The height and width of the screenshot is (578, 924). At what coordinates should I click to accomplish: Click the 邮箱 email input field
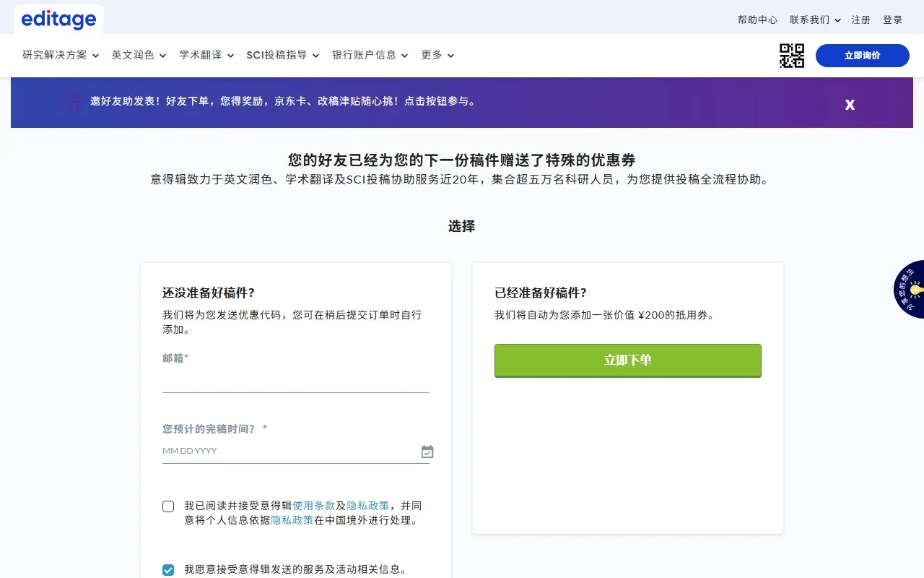[x=296, y=383]
